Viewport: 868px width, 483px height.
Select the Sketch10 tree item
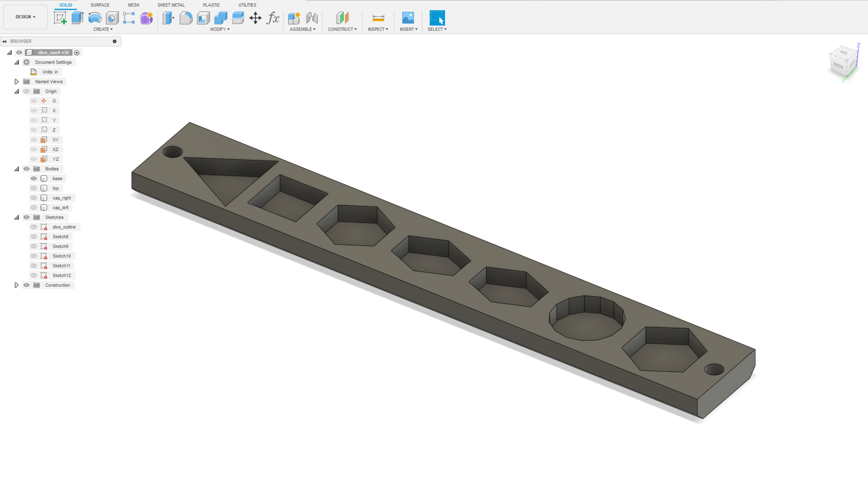(61, 256)
